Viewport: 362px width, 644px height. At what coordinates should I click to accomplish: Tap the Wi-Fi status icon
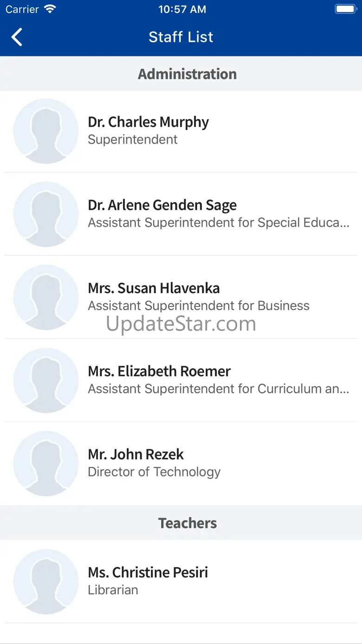click(50, 9)
